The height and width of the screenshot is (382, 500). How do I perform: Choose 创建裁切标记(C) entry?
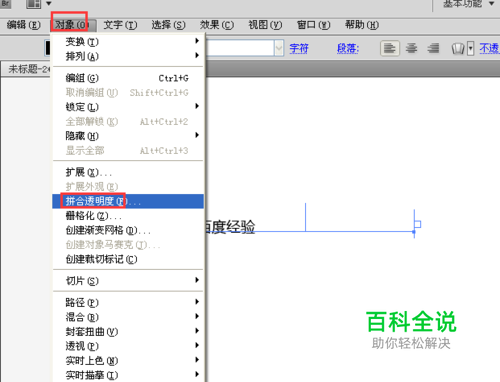click(x=128, y=259)
